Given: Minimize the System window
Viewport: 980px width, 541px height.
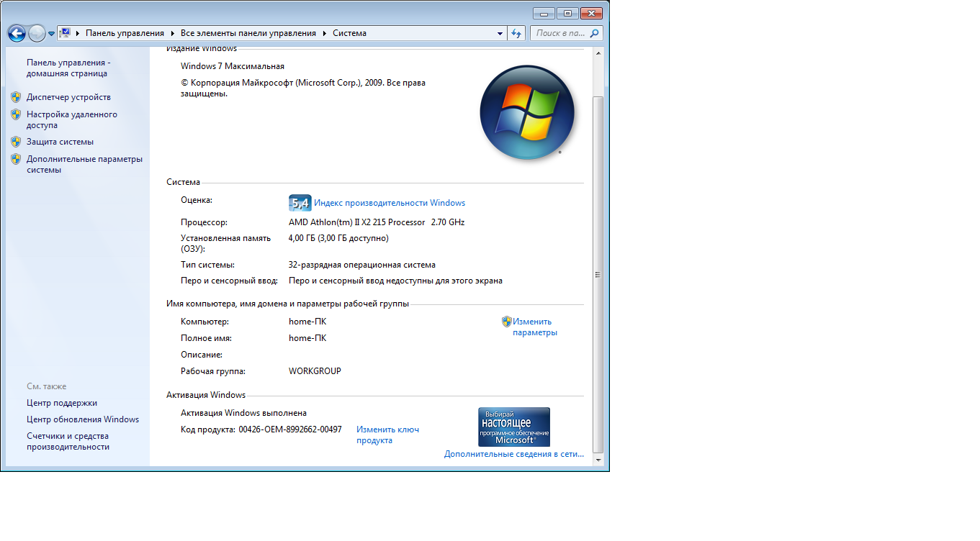Looking at the screenshot, I should [x=544, y=13].
